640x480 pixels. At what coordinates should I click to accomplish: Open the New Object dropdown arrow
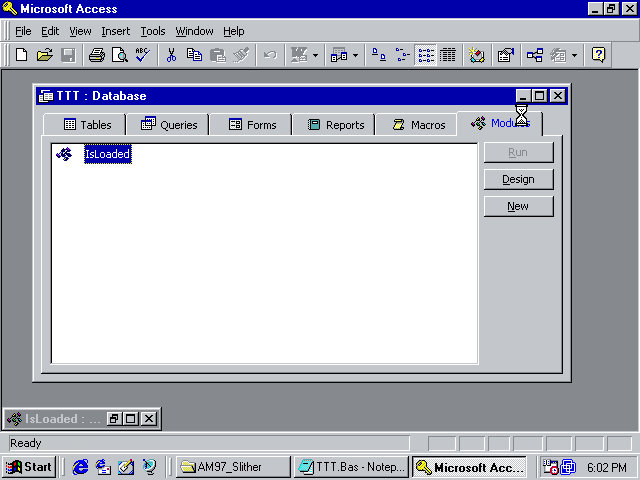[574, 55]
